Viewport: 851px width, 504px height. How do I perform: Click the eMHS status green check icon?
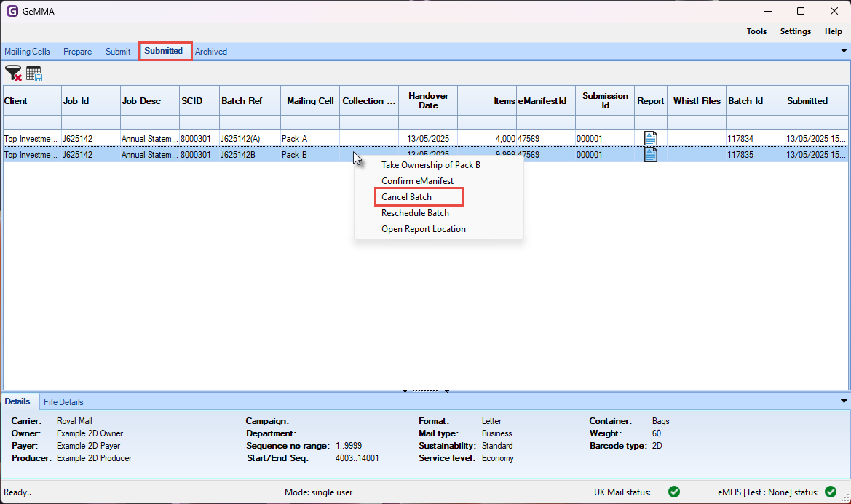tap(831, 492)
